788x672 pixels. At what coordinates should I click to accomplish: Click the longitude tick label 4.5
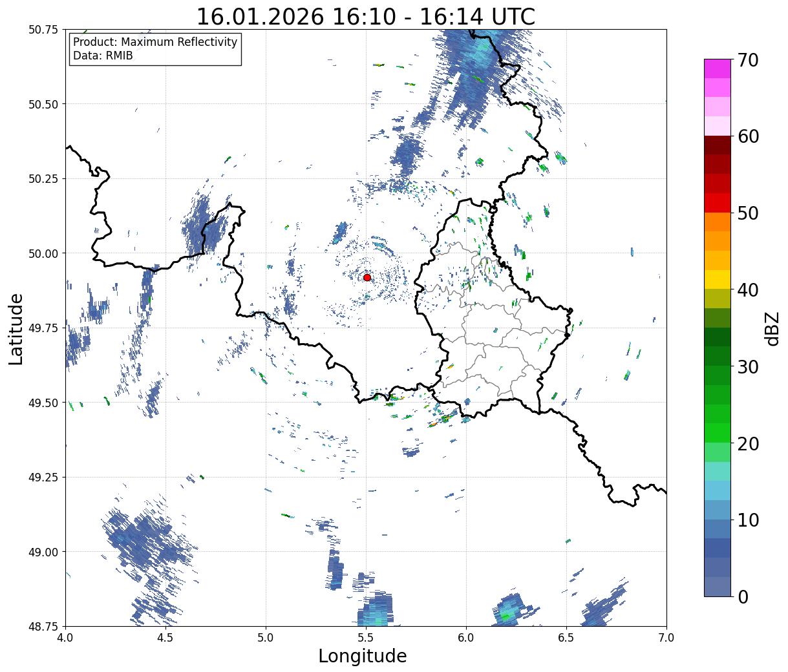pyautogui.click(x=165, y=638)
